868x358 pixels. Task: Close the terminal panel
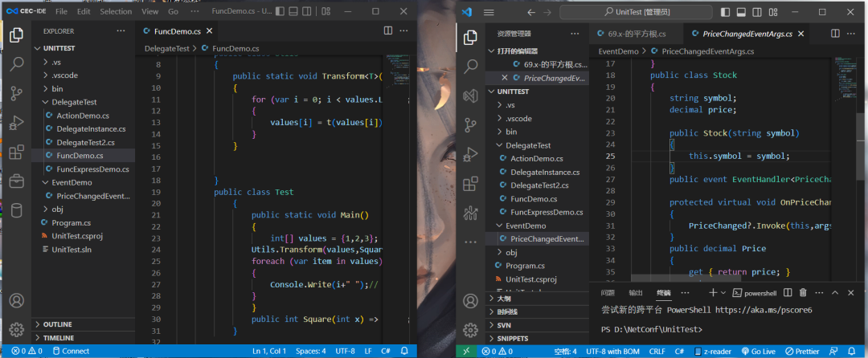click(851, 292)
